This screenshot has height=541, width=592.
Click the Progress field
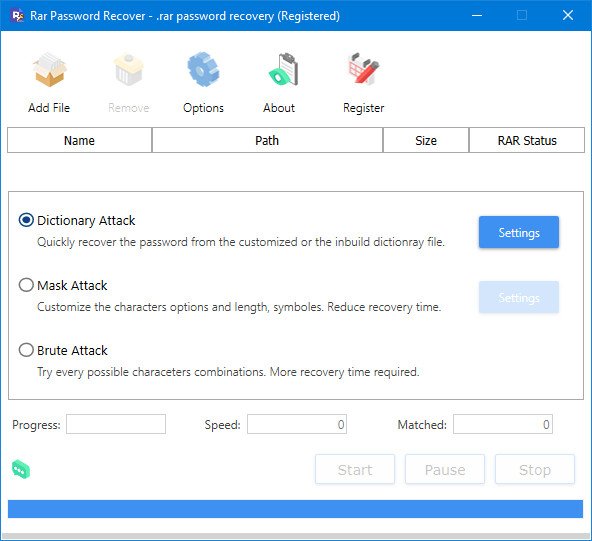(116, 424)
